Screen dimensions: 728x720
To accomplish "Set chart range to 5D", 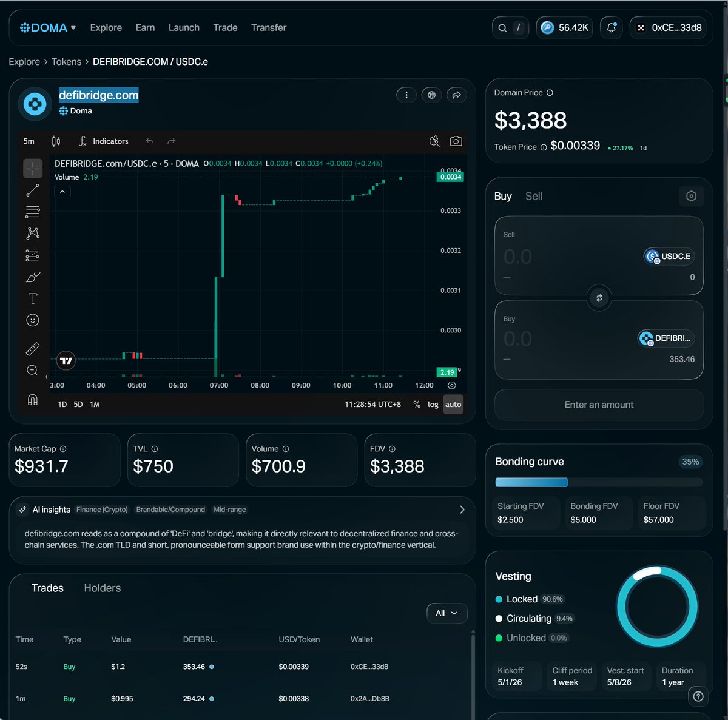I will pos(78,405).
